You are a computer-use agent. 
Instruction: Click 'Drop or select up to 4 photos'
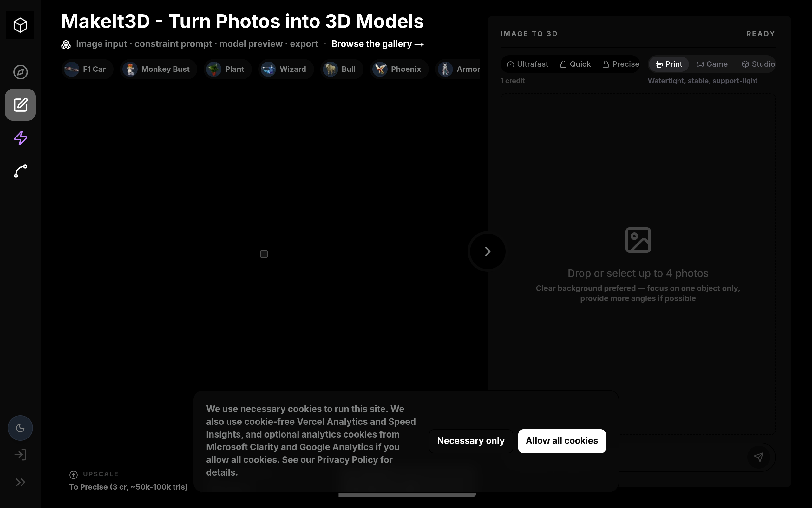638,273
